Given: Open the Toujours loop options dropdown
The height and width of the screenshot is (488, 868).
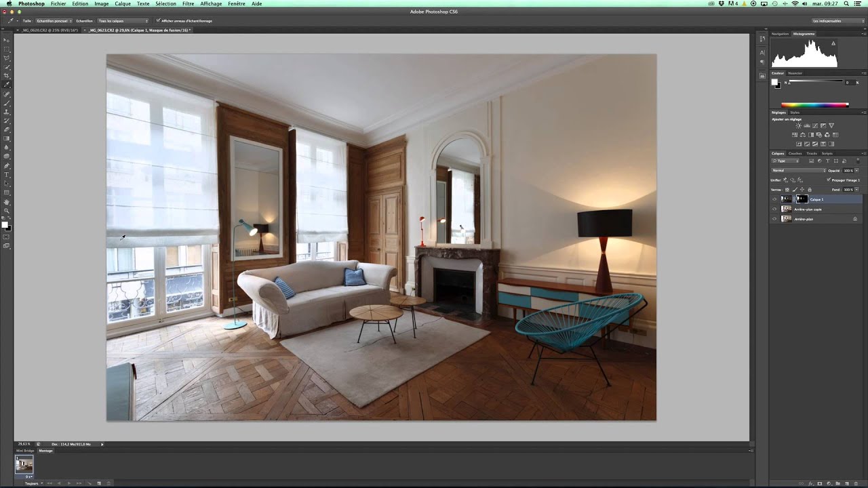Looking at the screenshot, I should (x=34, y=483).
